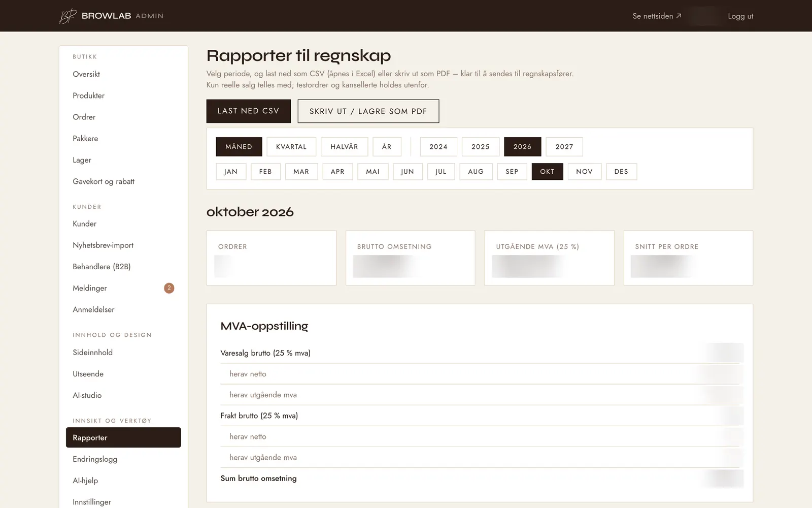Choose year 2027
The height and width of the screenshot is (508, 812).
[564, 147]
